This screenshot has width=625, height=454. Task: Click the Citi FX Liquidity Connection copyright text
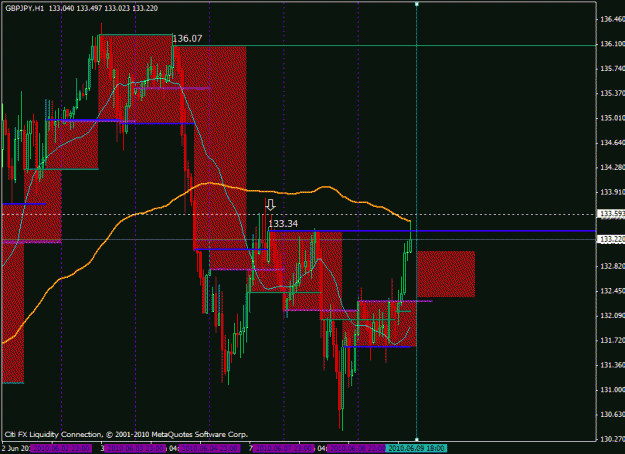(126, 434)
